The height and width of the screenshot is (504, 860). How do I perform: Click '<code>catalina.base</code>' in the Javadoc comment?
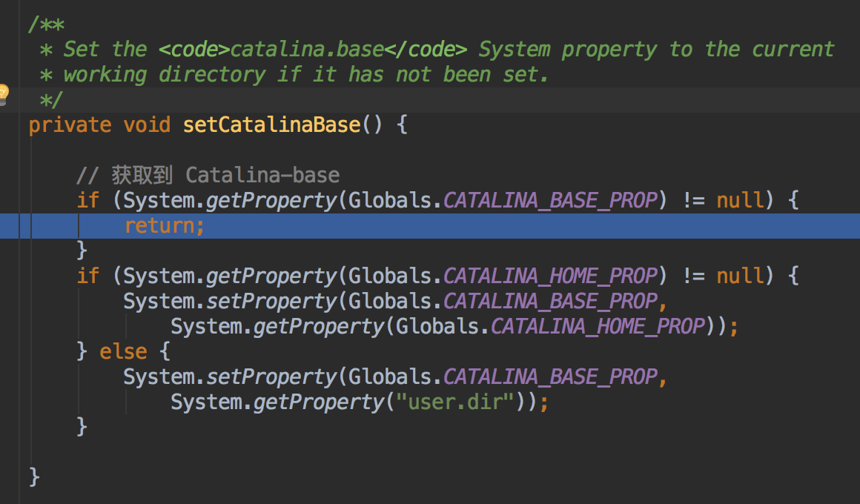[x=313, y=50]
